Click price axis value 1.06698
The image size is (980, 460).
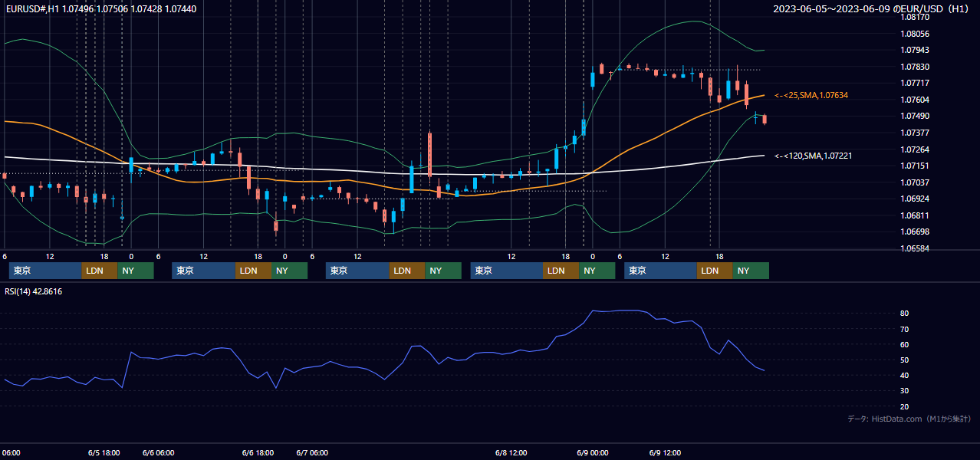click(916, 232)
